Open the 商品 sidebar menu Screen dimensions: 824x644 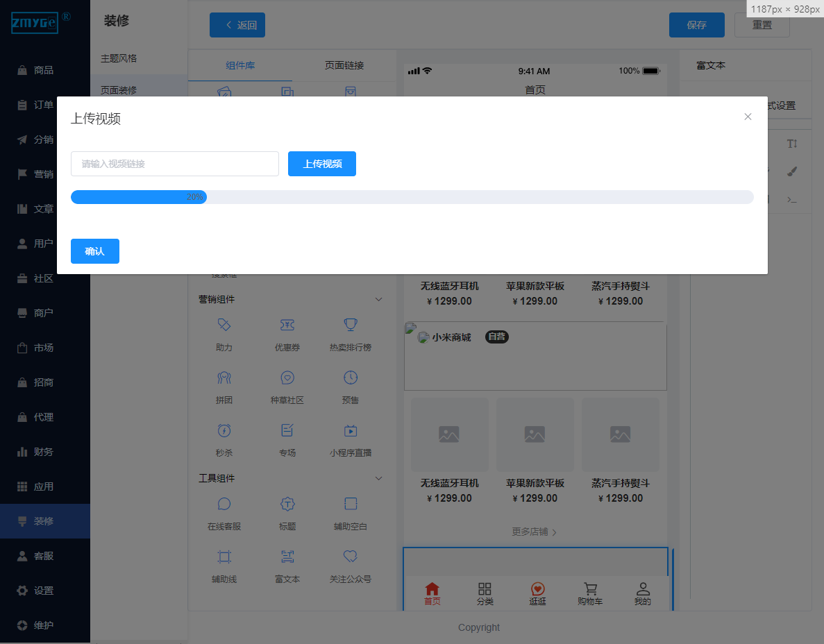click(x=44, y=70)
